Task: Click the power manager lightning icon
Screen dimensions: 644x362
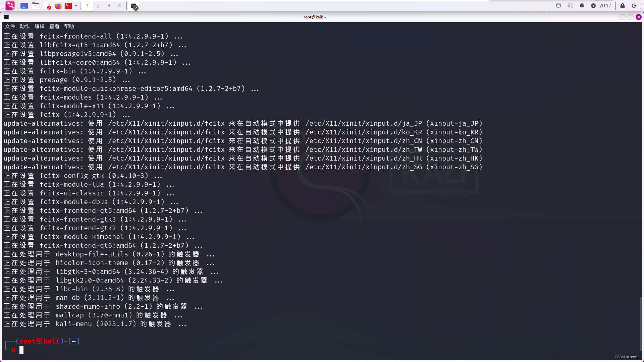Action: [593, 6]
